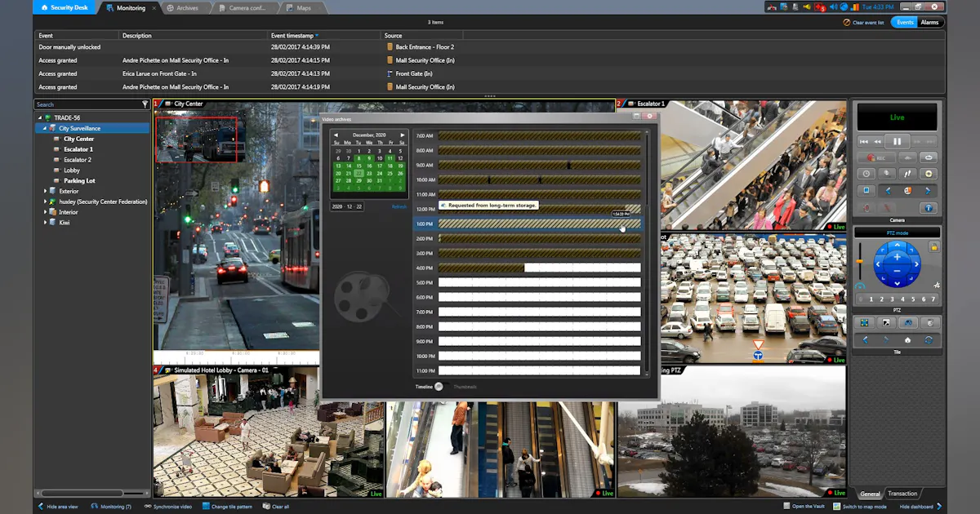
Task: Click the blue info icon in camera panel
Action: pyautogui.click(x=929, y=207)
